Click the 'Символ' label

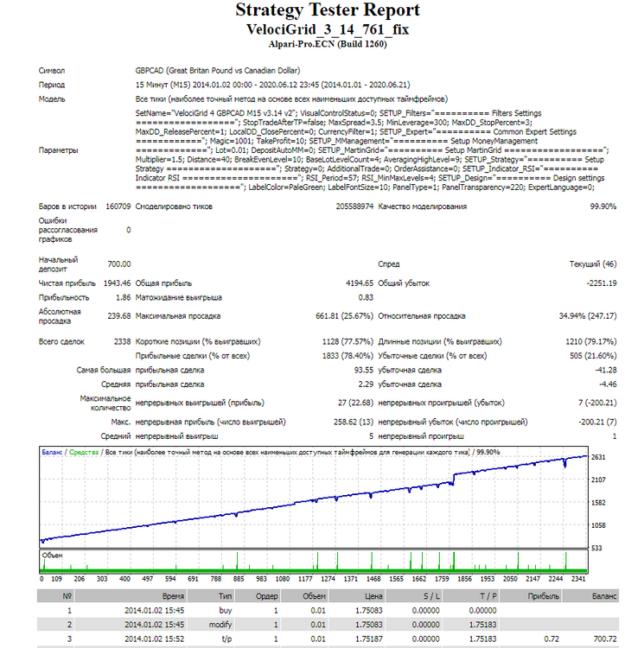tap(52, 71)
